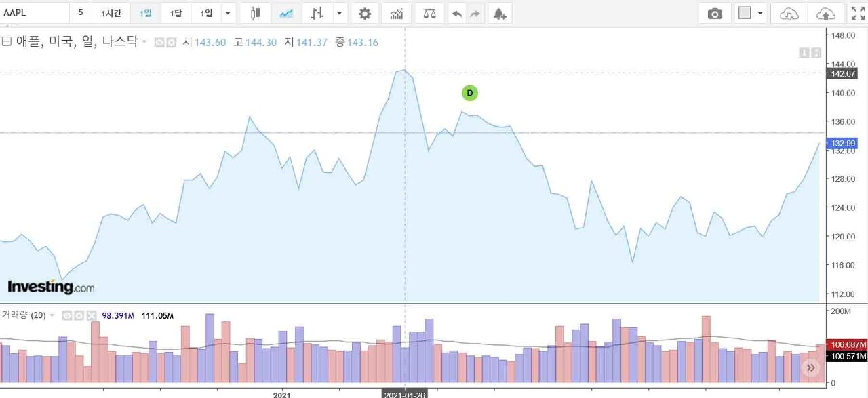Open the layout dropdown arrow

tap(760, 13)
